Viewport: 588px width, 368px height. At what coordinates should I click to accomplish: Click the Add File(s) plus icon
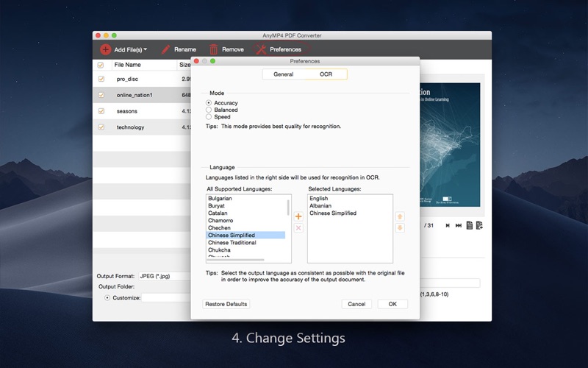point(105,49)
